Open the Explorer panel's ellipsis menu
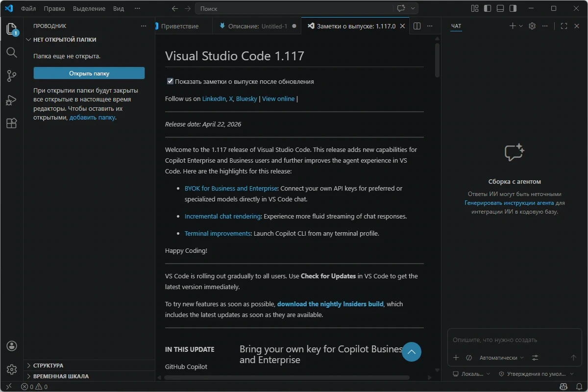 point(144,26)
